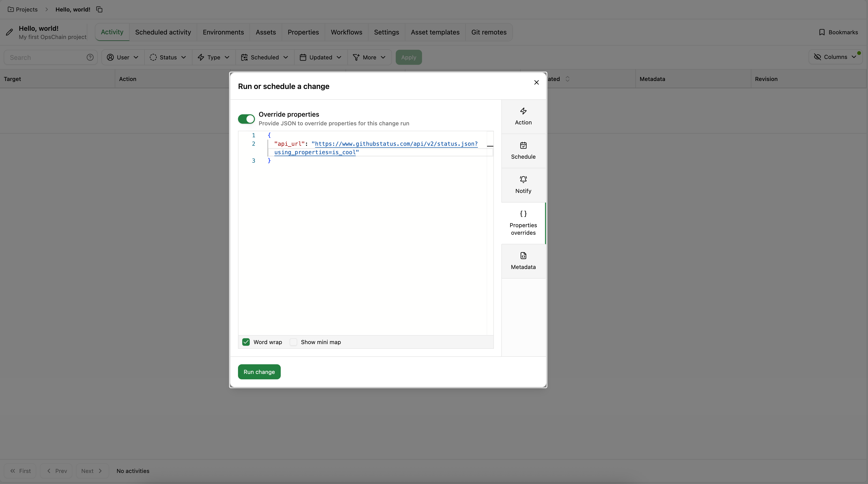Close the Run or schedule dialog
Image resolution: width=868 pixels, height=484 pixels.
click(x=536, y=83)
